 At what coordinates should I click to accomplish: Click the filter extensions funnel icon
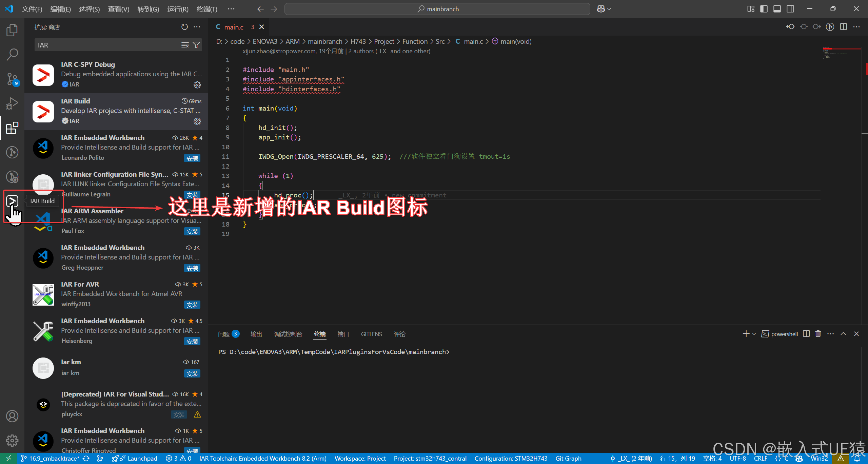196,45
